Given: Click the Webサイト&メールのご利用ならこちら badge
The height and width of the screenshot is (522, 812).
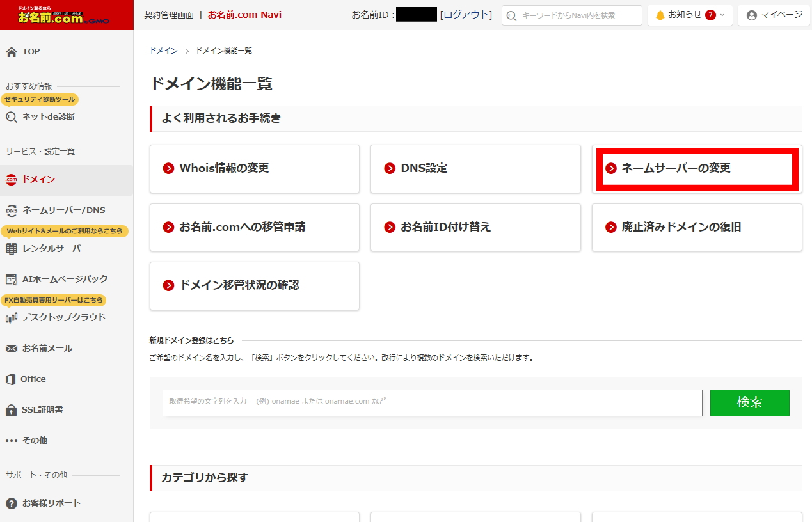Looking at the screenshot, I should pyautogui.click(x=65, y=232).
